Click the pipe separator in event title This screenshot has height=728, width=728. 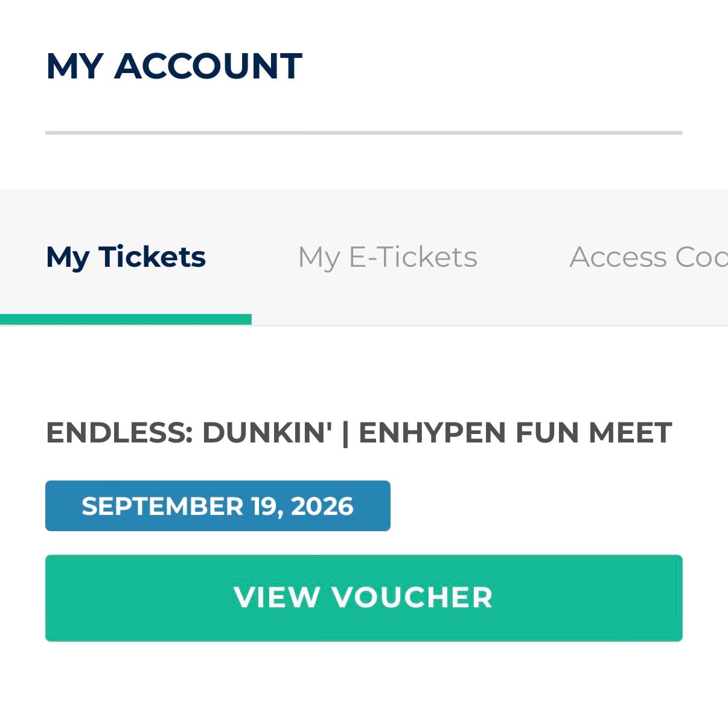[x=345, y=433]
